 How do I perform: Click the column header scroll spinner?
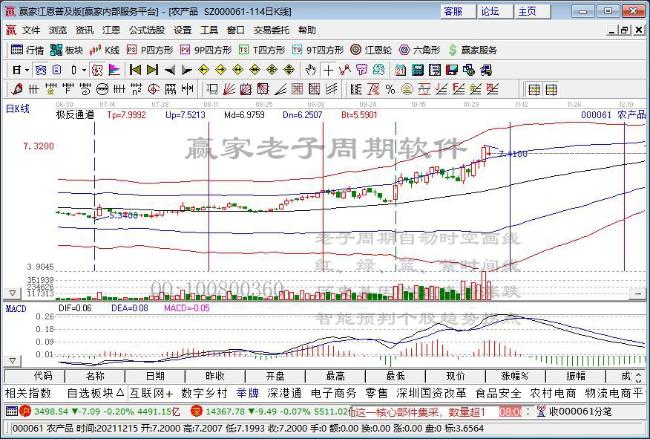[x=639, y=376]
